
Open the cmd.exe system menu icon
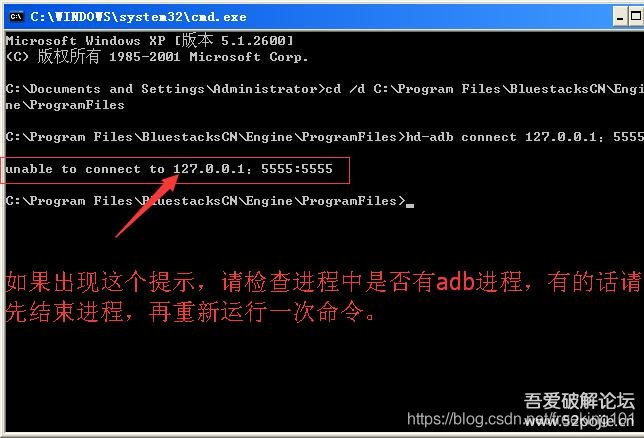[16, 16]
